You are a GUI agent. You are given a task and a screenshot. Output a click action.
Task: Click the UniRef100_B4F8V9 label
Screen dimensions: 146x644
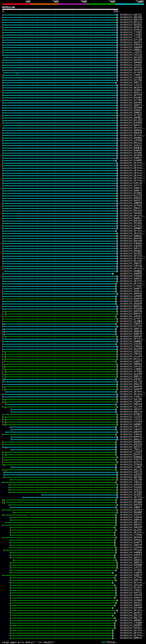coord(131,60)
